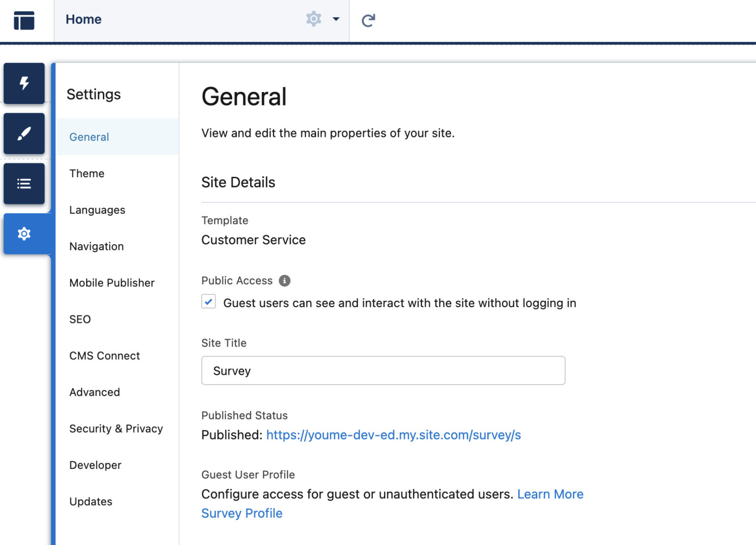Click inside the Site Title field
This screenshot has width=756, height=545.
coord(383,370)
